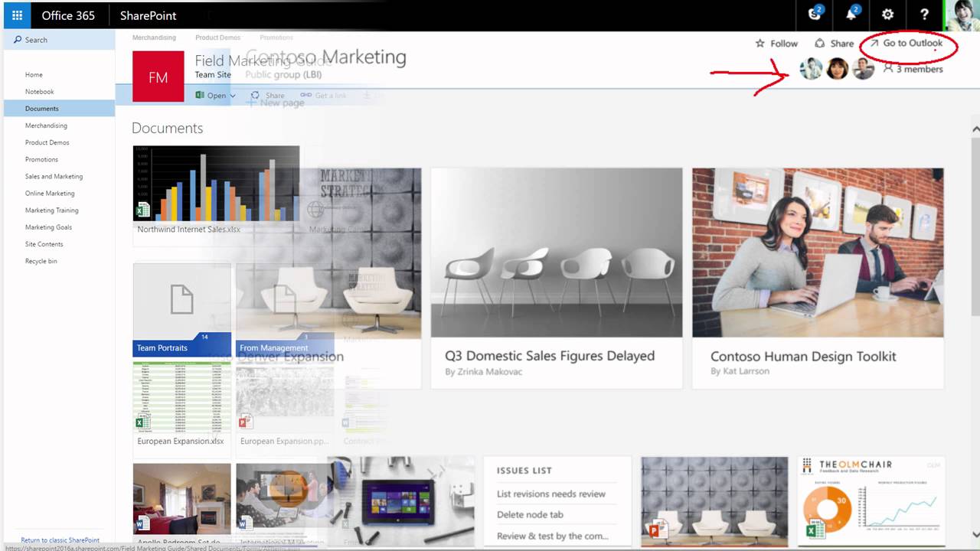Click the first member avatar

point(811,69)
